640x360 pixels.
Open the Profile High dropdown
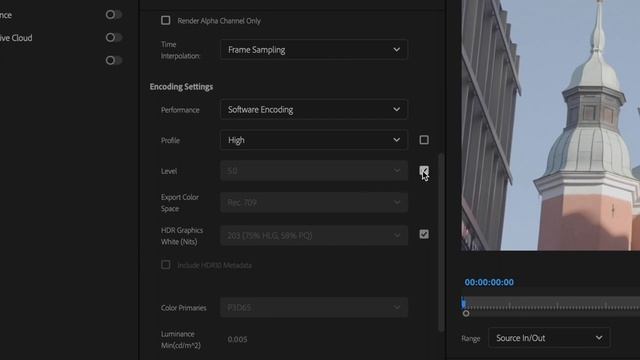pyautogui.click(x=313, y=140)
